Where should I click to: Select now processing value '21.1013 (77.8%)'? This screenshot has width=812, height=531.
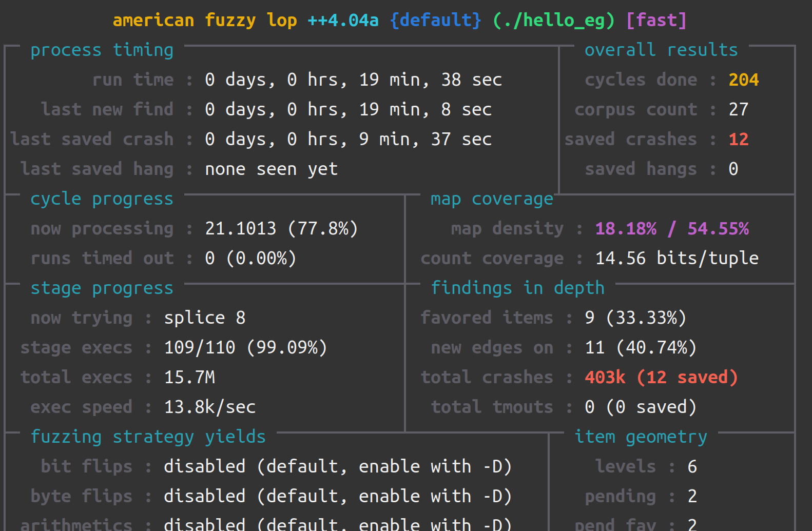282,229
